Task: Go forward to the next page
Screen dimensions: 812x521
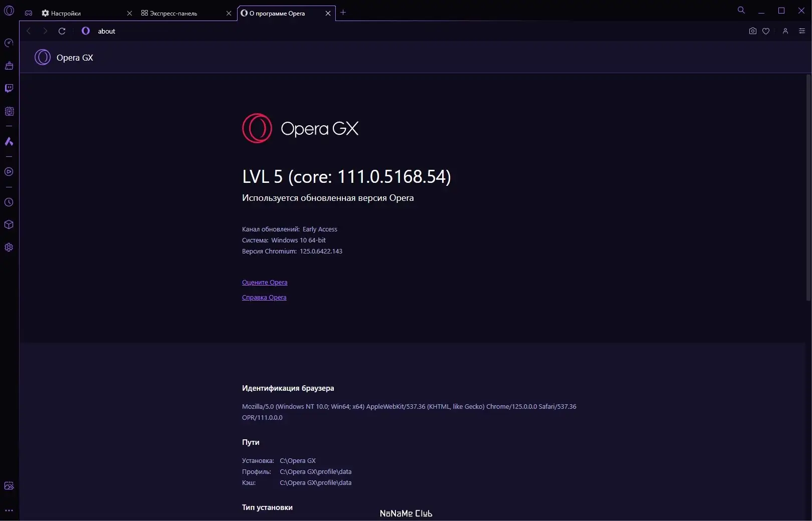Action: pyautogui.click(x=45, y=31)
